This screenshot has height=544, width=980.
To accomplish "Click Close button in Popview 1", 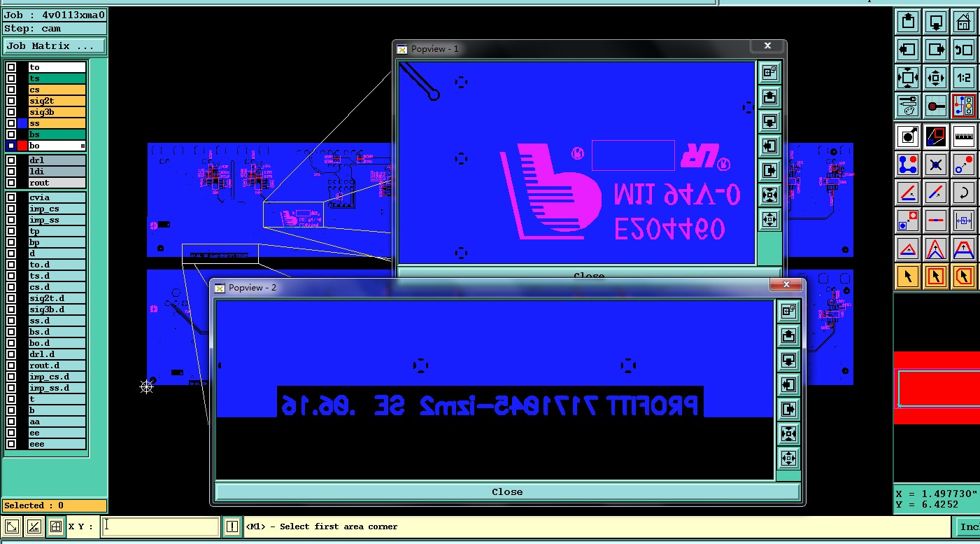I will [x=588, y=274].
